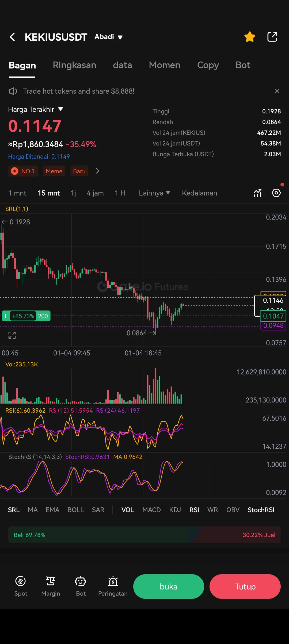Tap the announcement speaker icon

tap(13, 91)
